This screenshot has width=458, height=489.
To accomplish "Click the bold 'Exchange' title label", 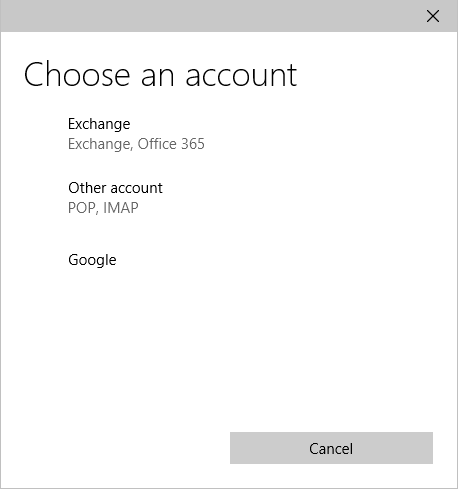I will tap(99, 124).
